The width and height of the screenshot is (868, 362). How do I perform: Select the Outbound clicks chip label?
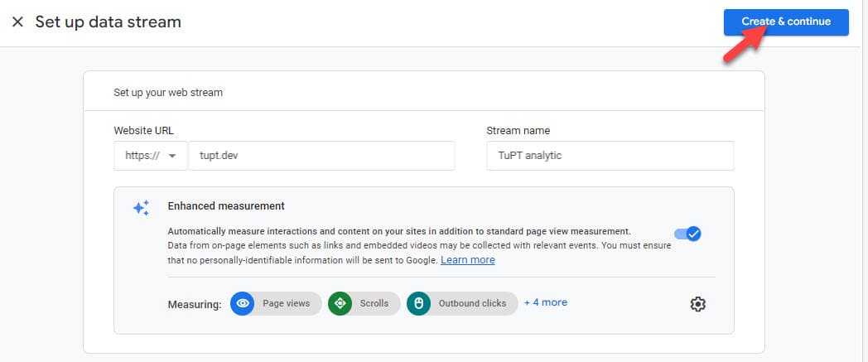472,303
